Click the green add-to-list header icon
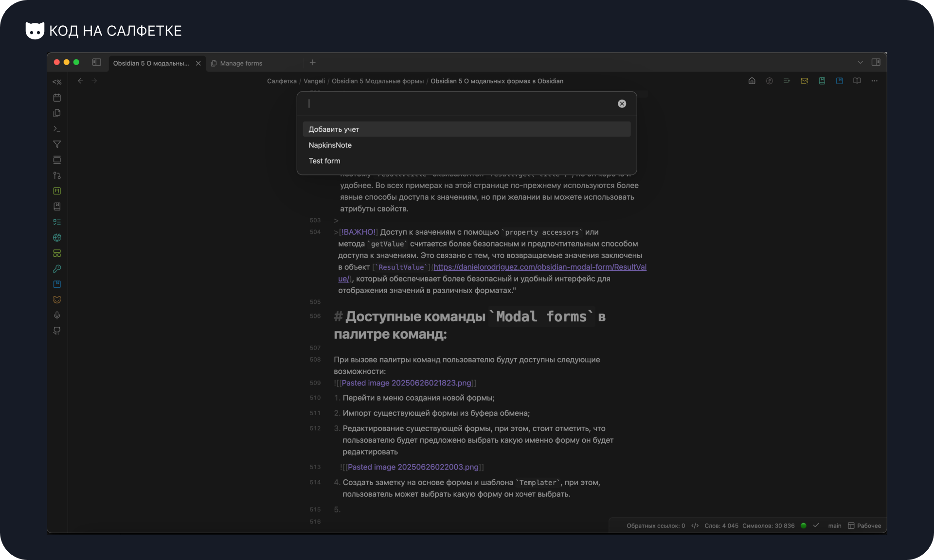The image size is (934, 560). pos(787,81)
